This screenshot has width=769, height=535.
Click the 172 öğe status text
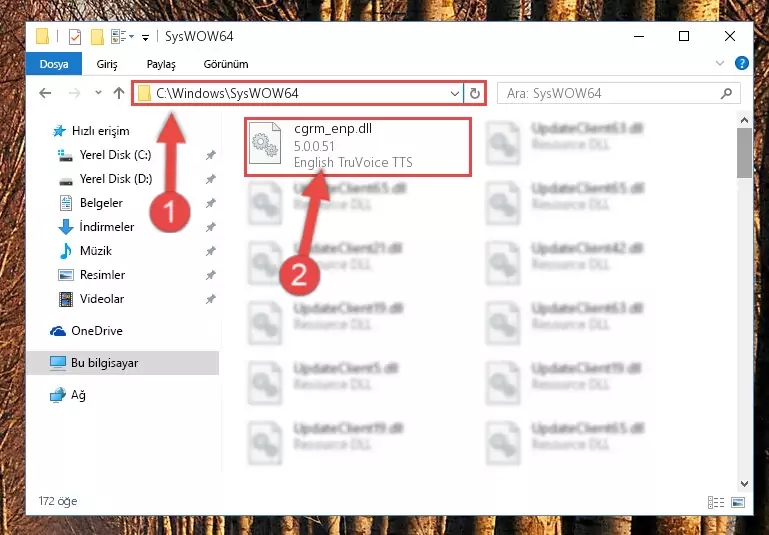pyautogui.click(x=58, y=501)
